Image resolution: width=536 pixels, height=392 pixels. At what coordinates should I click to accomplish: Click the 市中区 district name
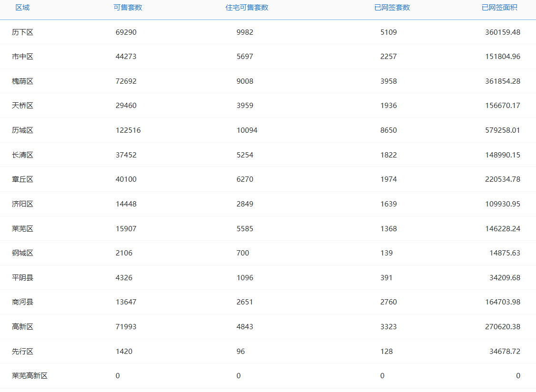[22, 57]
